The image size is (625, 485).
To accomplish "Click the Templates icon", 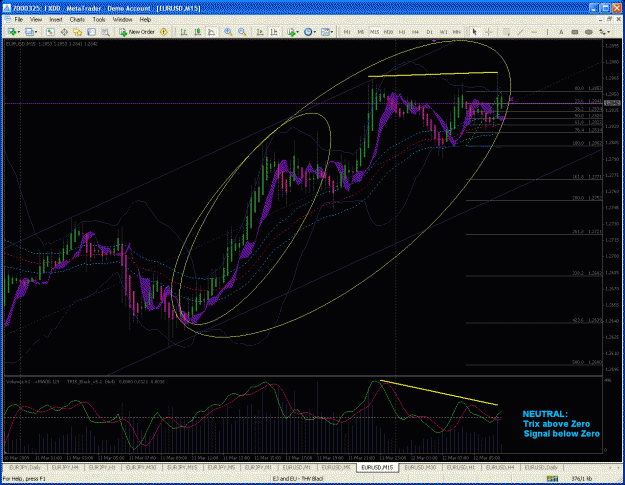I will tap(325, 32).
